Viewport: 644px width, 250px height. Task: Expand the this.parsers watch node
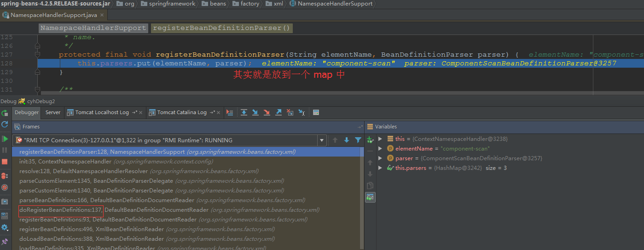pos(380,168)
